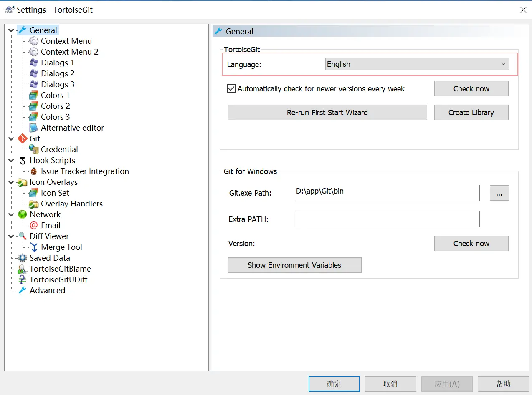532x395 pixels.
Task: Open the Language dropdown showing English
Action: coord(417,64)
